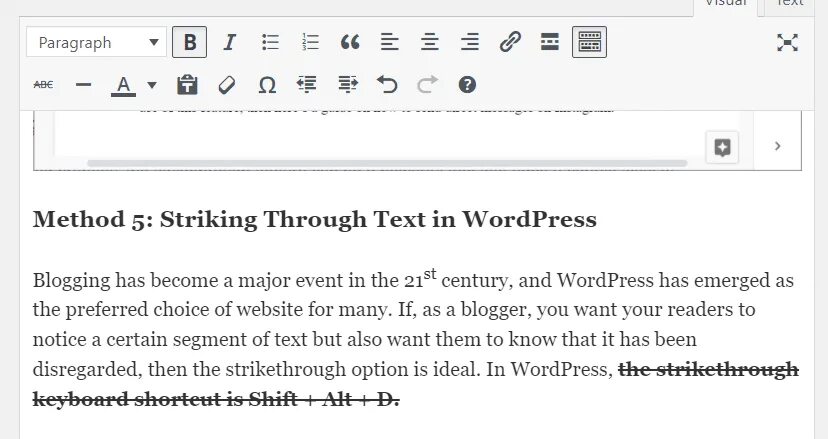Insert or edit link
Screen dimensions: 828x439
point(510,42)
